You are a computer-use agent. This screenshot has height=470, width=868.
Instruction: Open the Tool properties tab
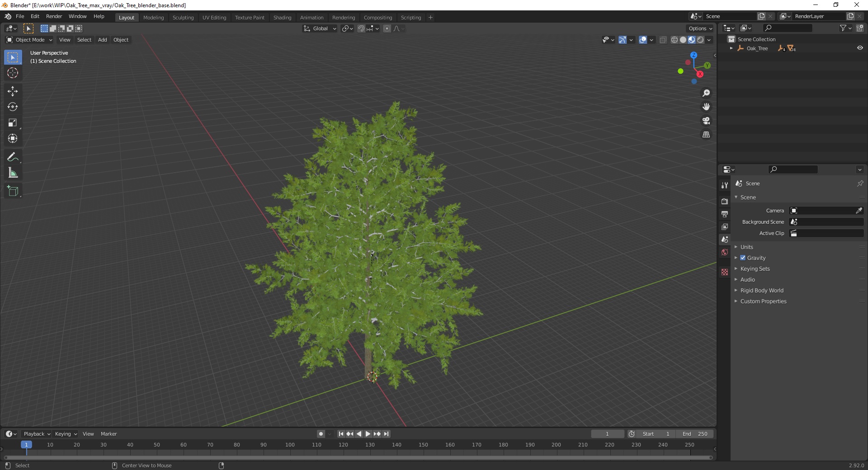pyautogui.click(x=725, y=185)
